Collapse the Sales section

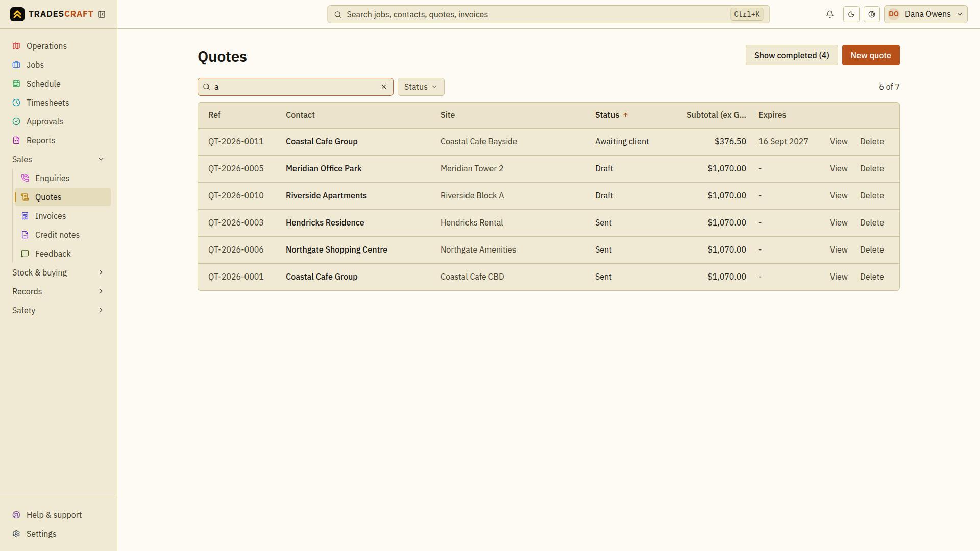pyautogui.click(x=58, y=159)
